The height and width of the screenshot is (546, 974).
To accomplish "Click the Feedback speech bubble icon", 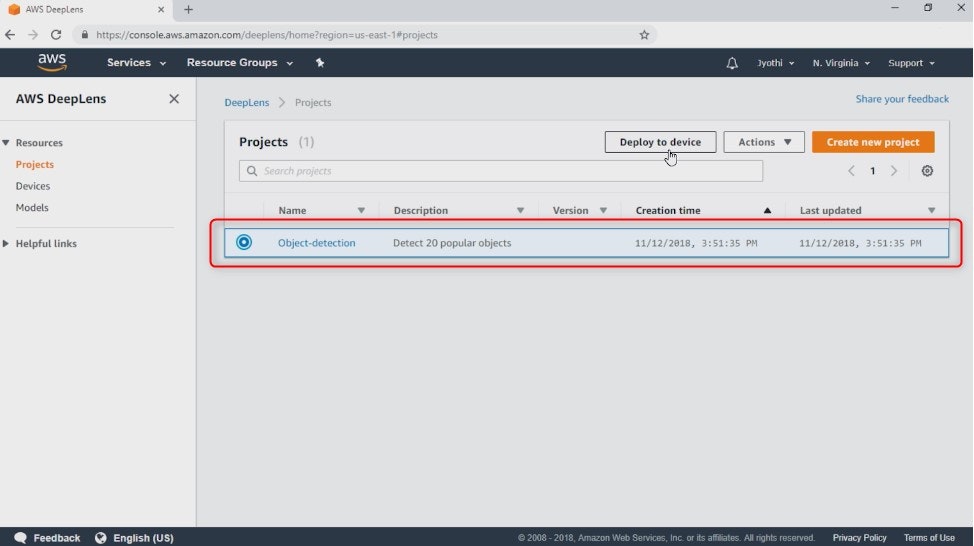I will coord(20,538).
